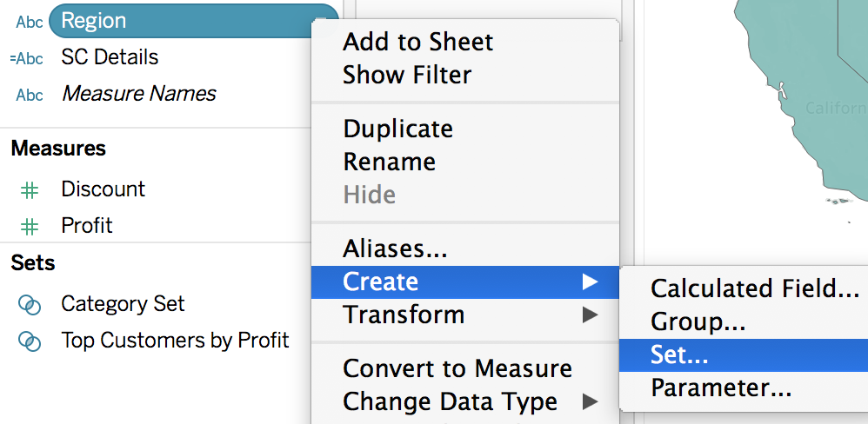The height and width of the screenshot is (424, 868).
Task: Click the Abc icon next to Measure Names
Action: point(30,95)
